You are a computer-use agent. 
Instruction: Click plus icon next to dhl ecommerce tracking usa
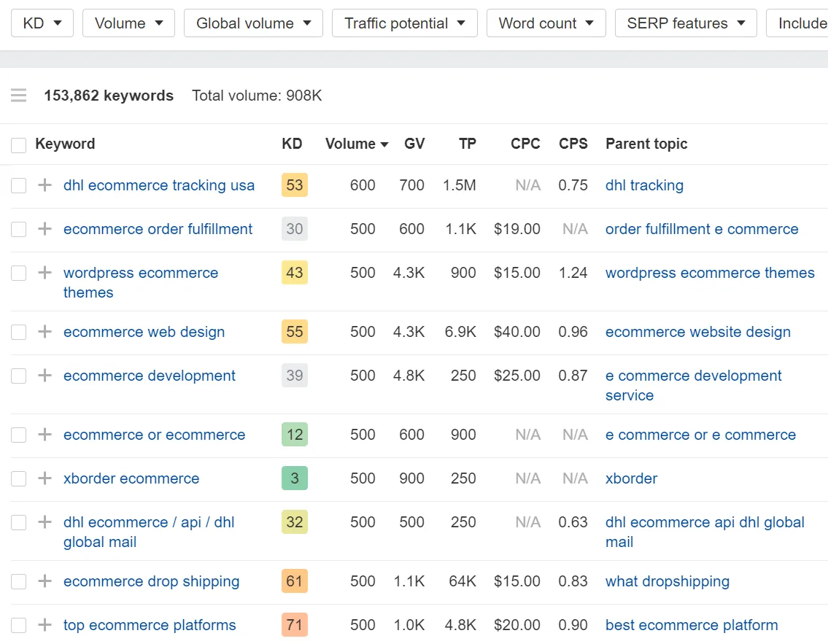[x=45, y=185]
